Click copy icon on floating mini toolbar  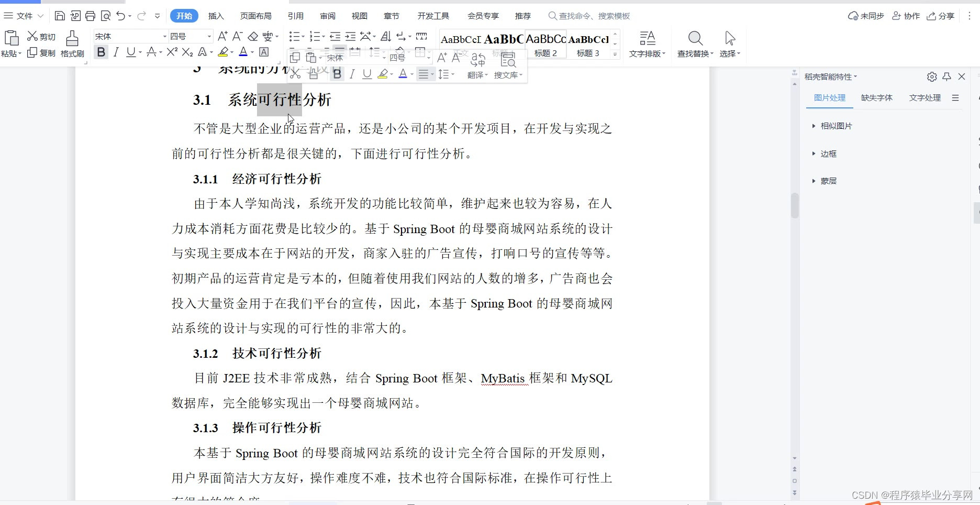point(295,57)
